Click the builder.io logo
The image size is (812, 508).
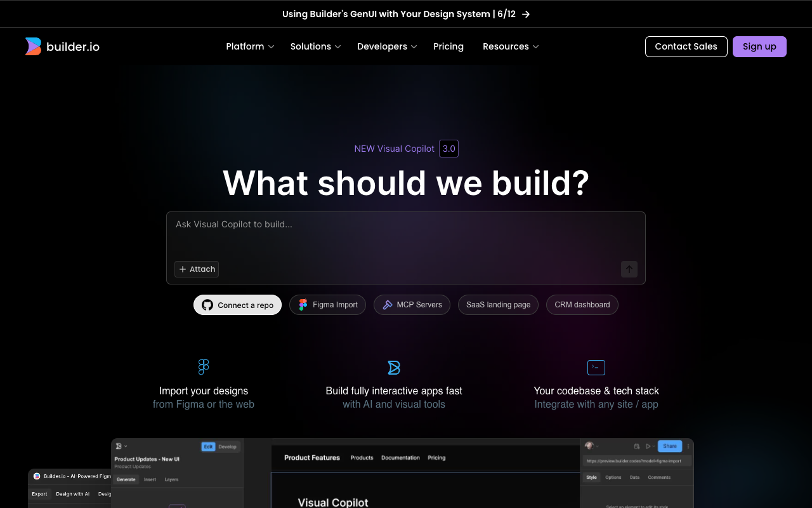point(62,46)
